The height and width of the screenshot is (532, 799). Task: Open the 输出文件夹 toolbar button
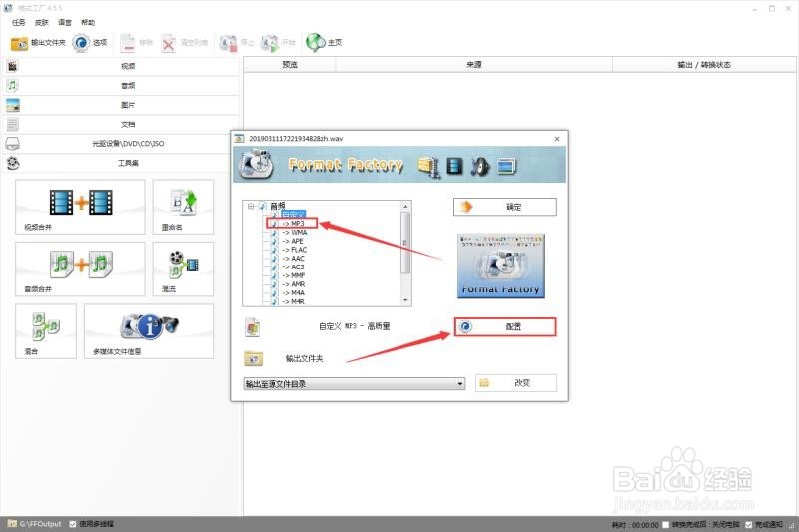click(x=38, y=43)
